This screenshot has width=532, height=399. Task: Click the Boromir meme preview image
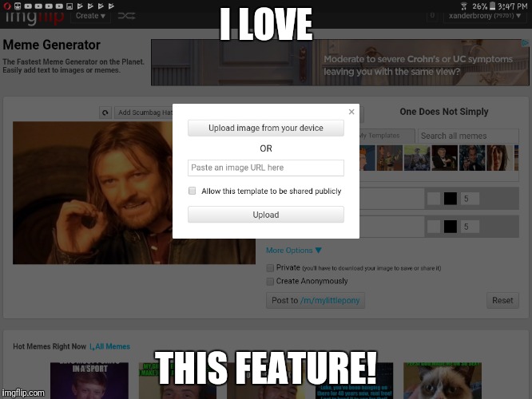coord(93,193)
